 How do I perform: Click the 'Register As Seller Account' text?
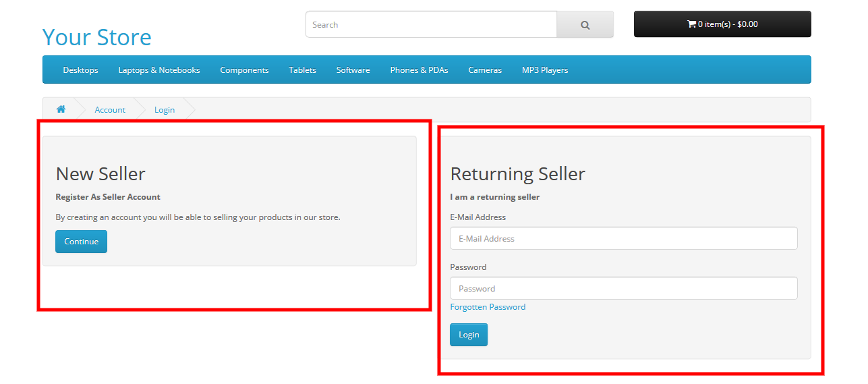click(108, 197)
